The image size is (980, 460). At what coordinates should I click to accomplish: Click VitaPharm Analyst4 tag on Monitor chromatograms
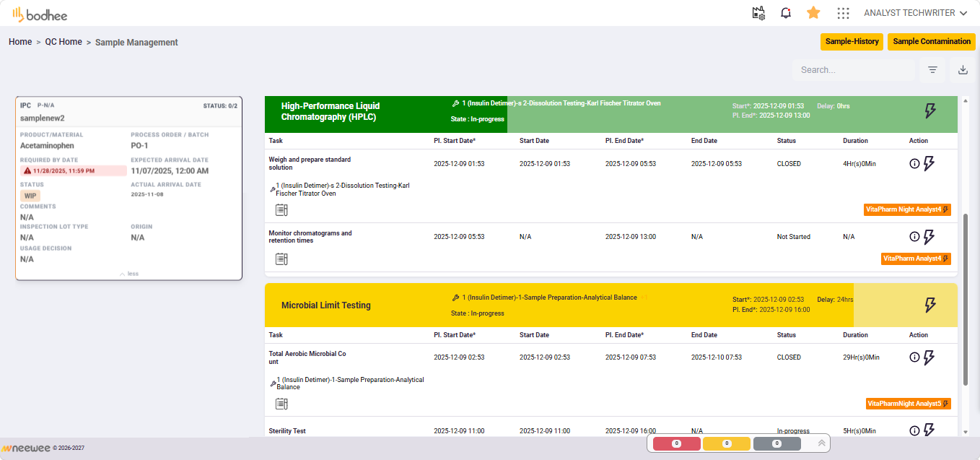(x=916, y=259)
